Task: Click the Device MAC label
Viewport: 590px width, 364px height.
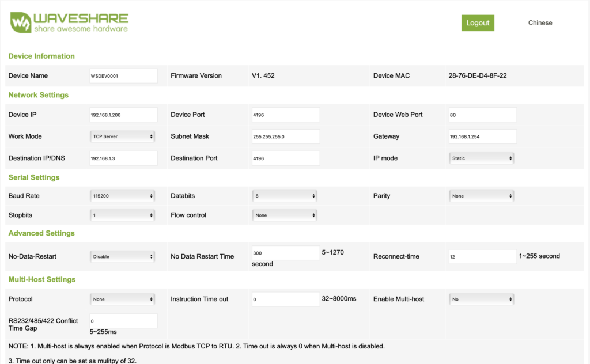Action: tap(391, 75)
